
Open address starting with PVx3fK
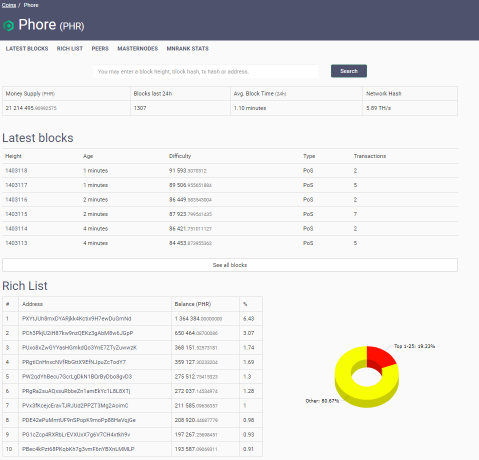coord(75,406)
